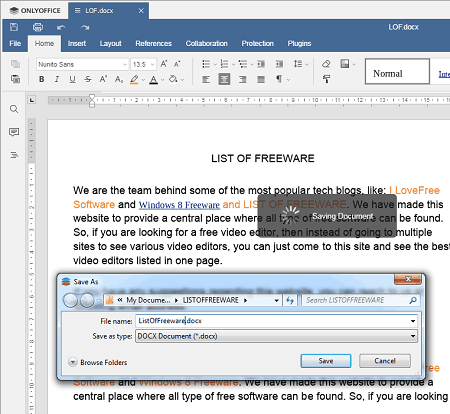Click the Print icon
The height and width of the screenshot is (414, 450).
[x=38, y=27]
